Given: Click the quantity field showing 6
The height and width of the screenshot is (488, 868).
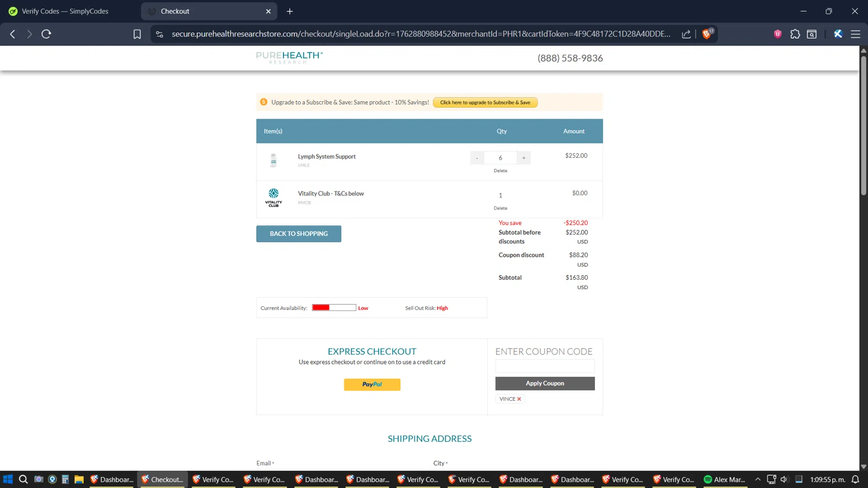Looking at the screenshot, I should [x=501, y=158].
